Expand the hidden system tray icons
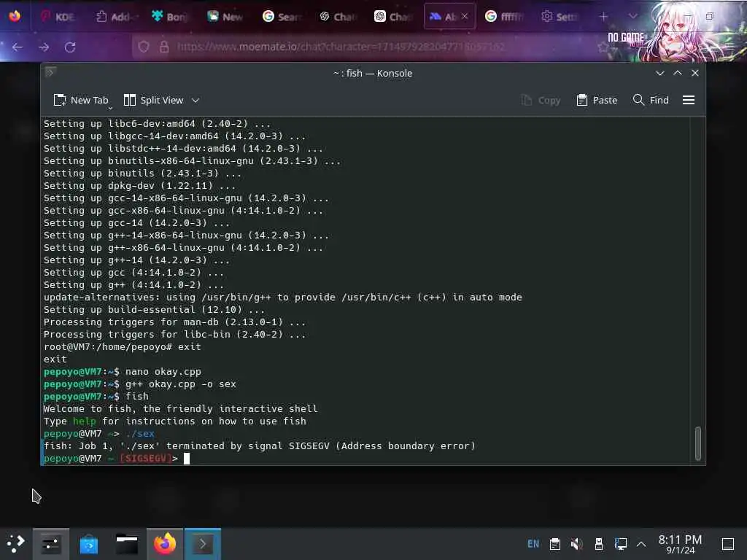This screenshot has width=747, height=560. coord(641,544)
